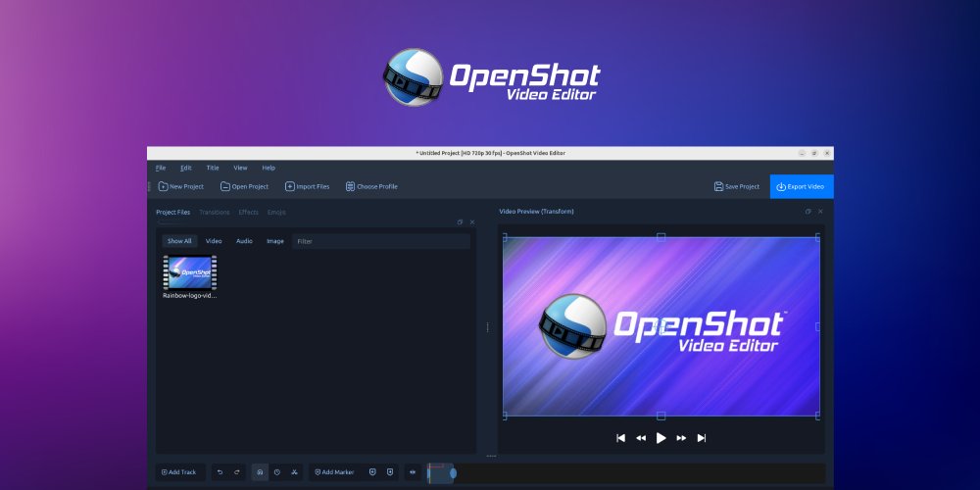The width and height of the screenshot is (980, 490).
Task: Click the rewind button
Action: [x=641, y=438]
